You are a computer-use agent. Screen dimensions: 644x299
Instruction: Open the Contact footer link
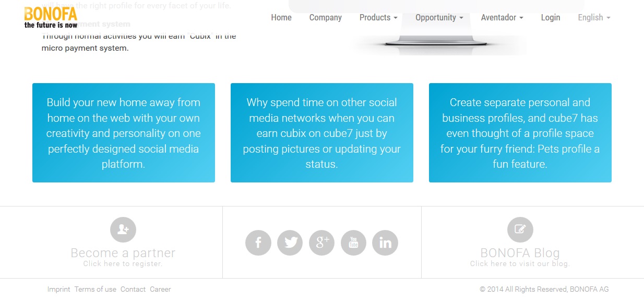(133, 289)
